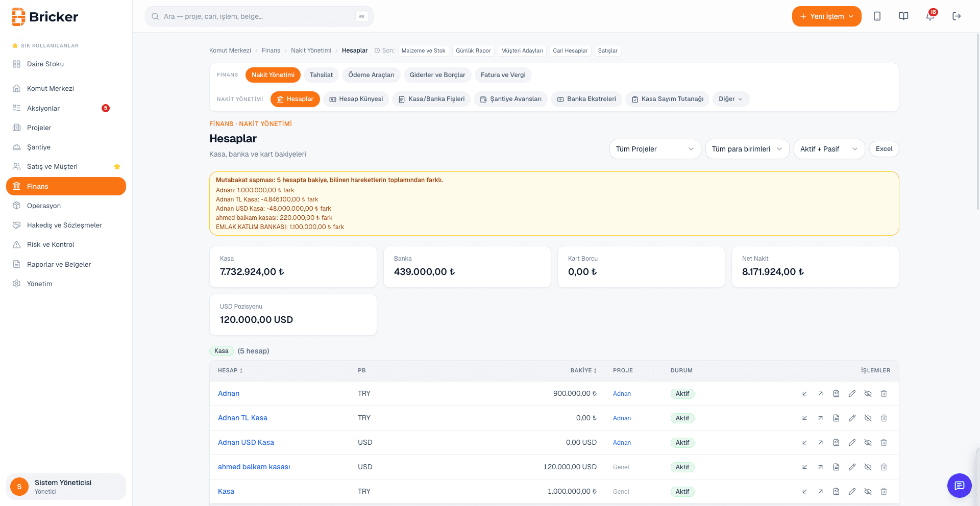Open the Sistem Yöneticisi user profile card
This screenshot has width=980, height=506.
click(66, 487)
